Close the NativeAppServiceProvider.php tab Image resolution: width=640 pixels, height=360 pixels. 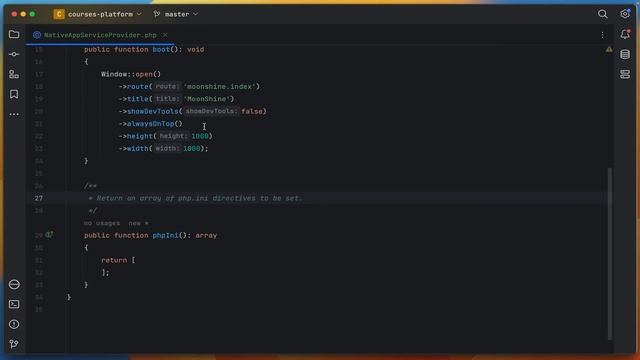pyautogui.click(x=165, y=35)
